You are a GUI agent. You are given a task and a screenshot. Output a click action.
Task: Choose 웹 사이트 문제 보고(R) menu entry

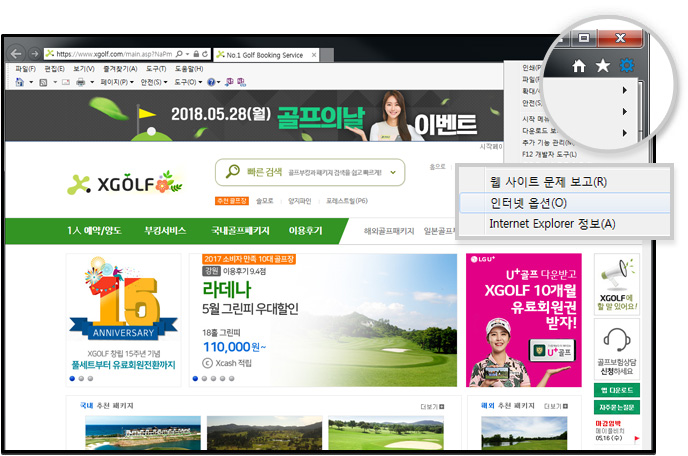[548, 182]
